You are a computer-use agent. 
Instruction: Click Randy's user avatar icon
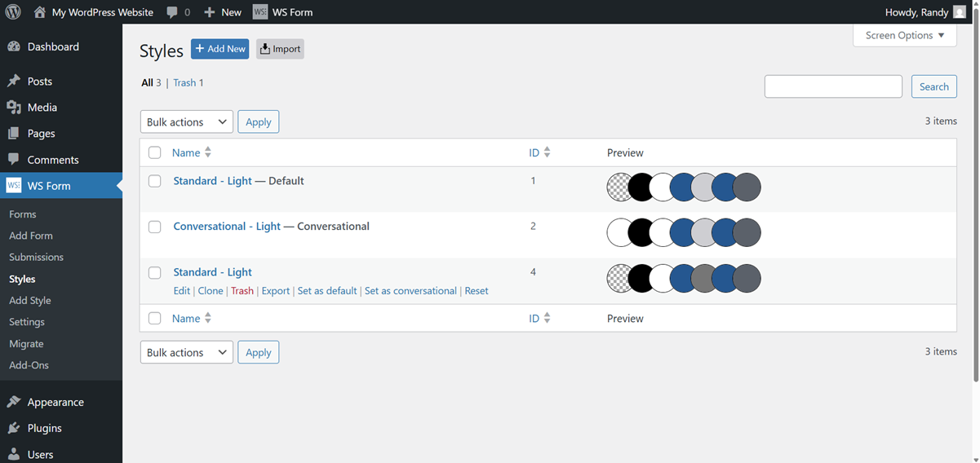960,12
